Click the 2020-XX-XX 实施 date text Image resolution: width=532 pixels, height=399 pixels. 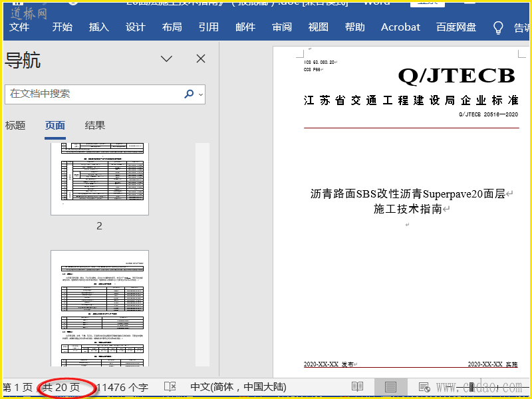(493, 364)
